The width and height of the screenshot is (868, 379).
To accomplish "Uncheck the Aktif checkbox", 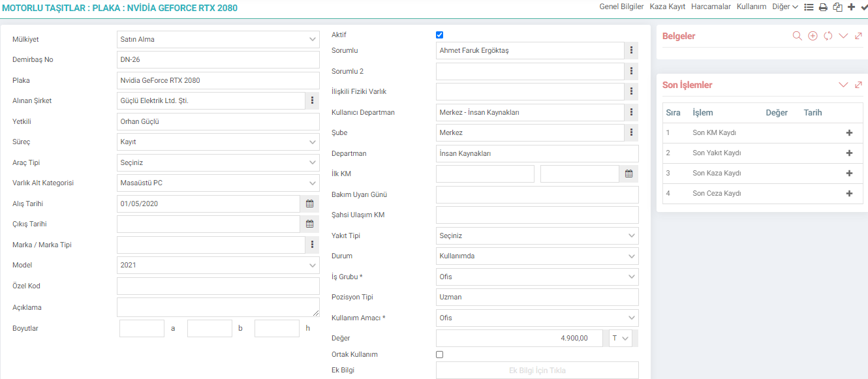I will (x=439, y=35).
